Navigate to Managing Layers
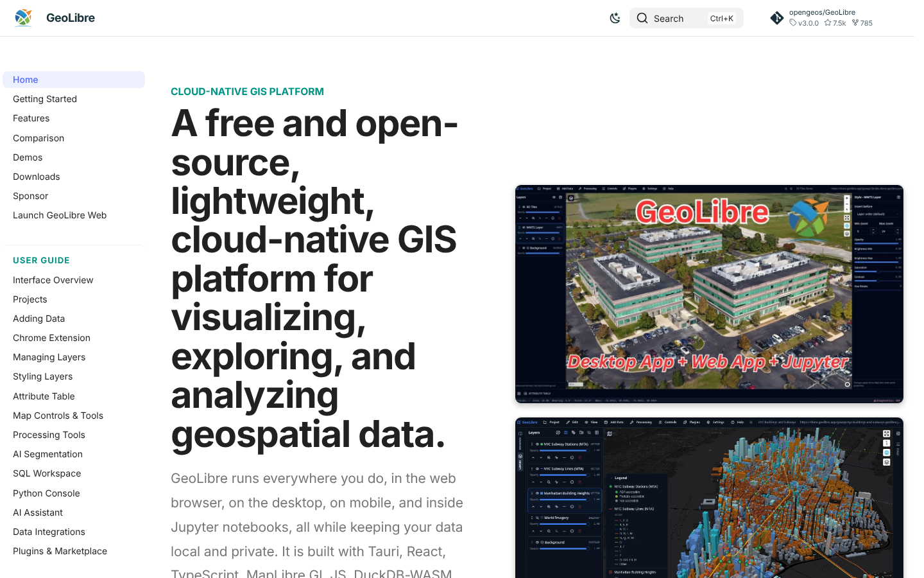This screenshot has width=924, height=578. (49, 357)
